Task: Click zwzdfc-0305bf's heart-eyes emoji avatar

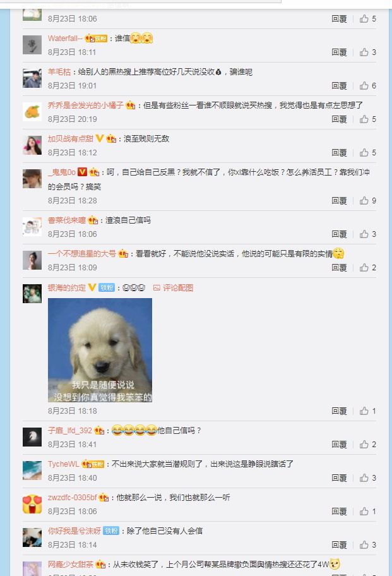Action: tap(32, 504)
